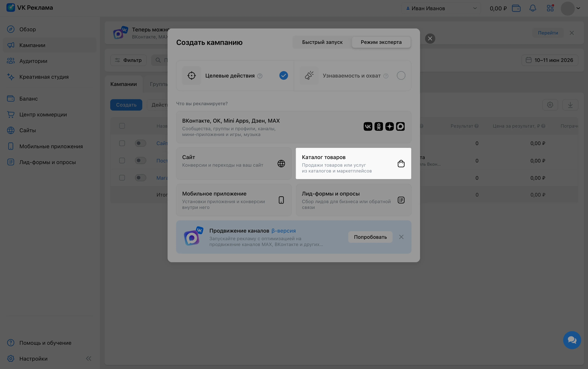Image resolution: width=588 pixels, height=369 pixels.
Task: Click the Продвижение каналов promo icon
Action: (193, 236)
